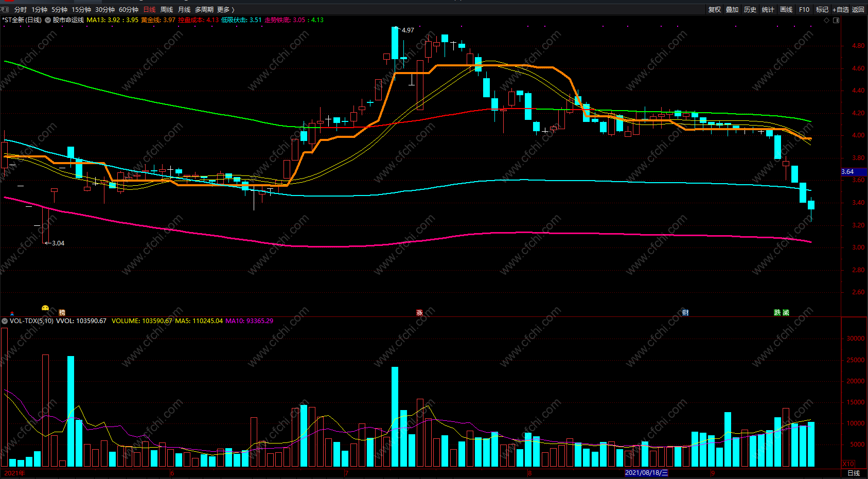Add stock via +自选 button

(841, 10)
